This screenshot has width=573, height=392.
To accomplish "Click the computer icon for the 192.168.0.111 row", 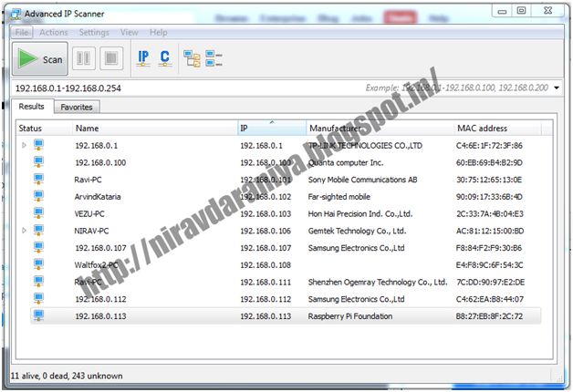I will (38, 282).
